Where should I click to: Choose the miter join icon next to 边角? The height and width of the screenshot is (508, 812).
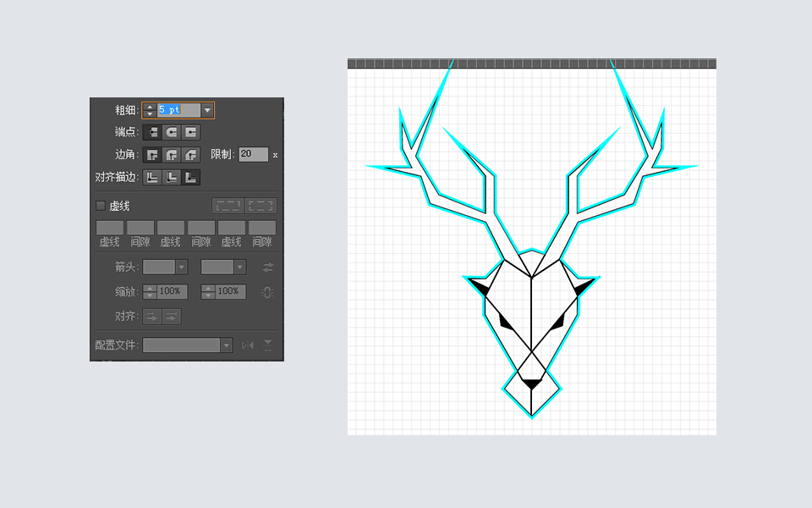[152, 154]
